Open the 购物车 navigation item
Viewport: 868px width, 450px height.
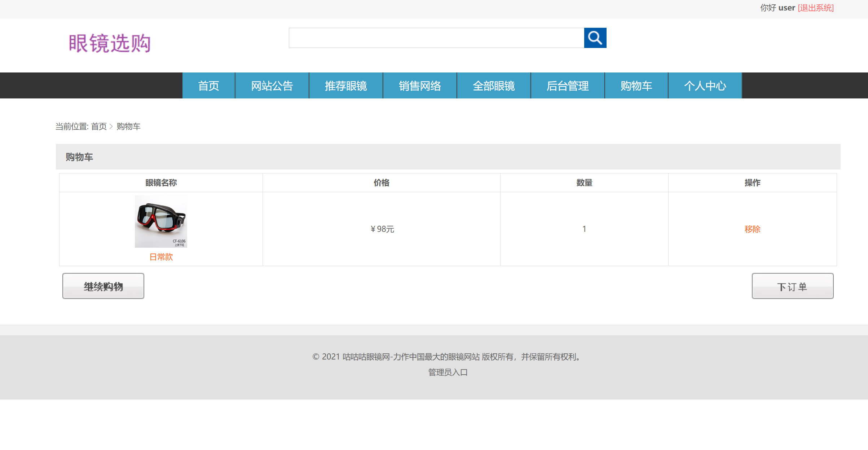pyautogui.click(x=636, y=85)
